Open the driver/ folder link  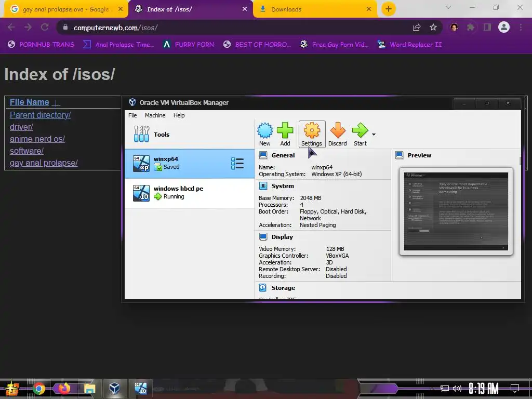21,127
